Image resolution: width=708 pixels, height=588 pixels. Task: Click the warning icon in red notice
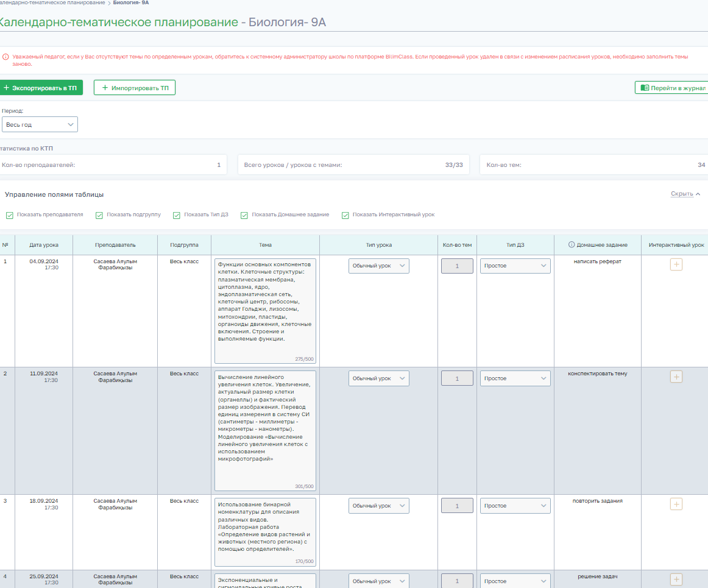(x=5, y=57)
